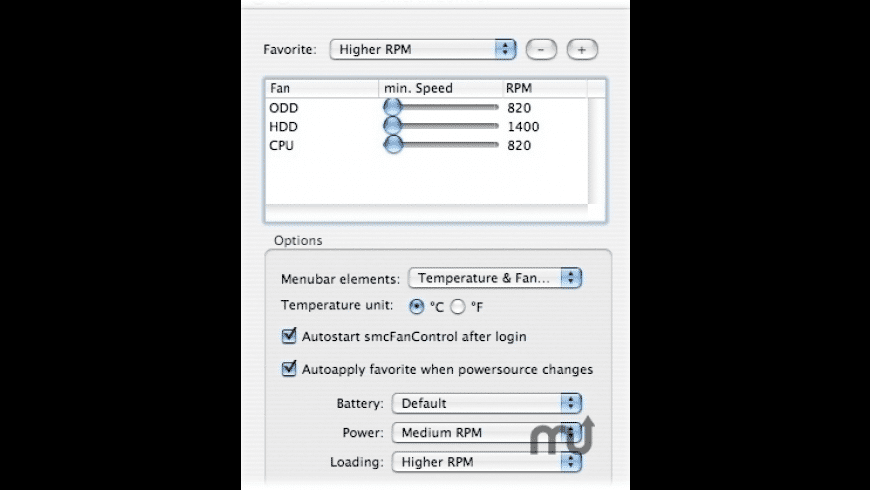Toggle Autostart smcFanControl after login
The width and height of the screenshot is (870, 490).
(290, 337)
